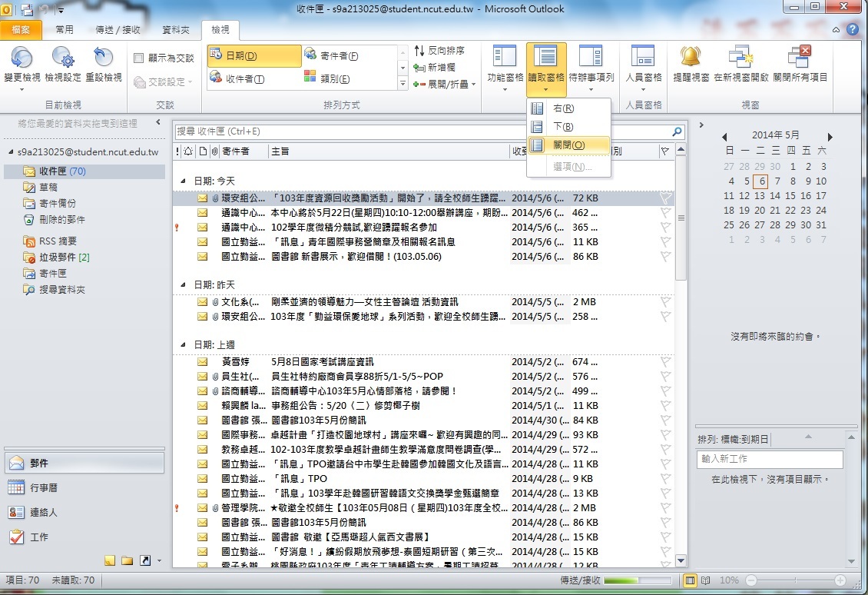Arrange messages by 日期 (Date)
This screenshot has height=595, width=868.
coord(255,56)
